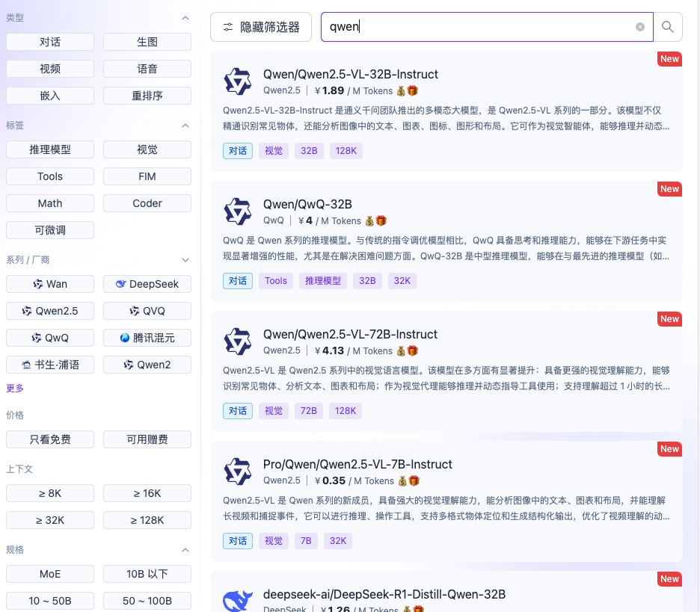The height and width of the screenshot is (612, 700).
Task: Hide filters with 隐藏筛选器 button
Action: coord(261,27)
